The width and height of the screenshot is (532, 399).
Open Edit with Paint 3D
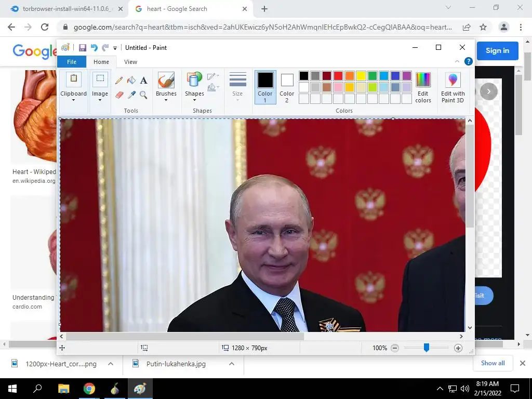(453, 87)
